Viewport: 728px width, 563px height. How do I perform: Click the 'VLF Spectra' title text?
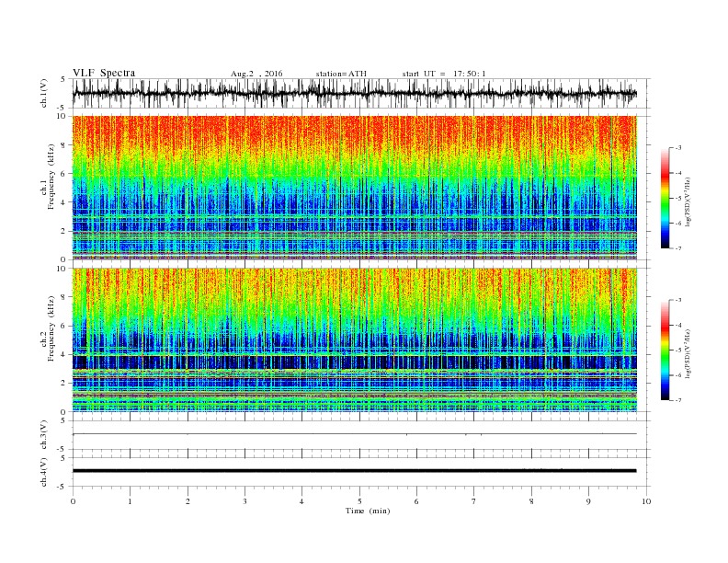coord(104,73)
